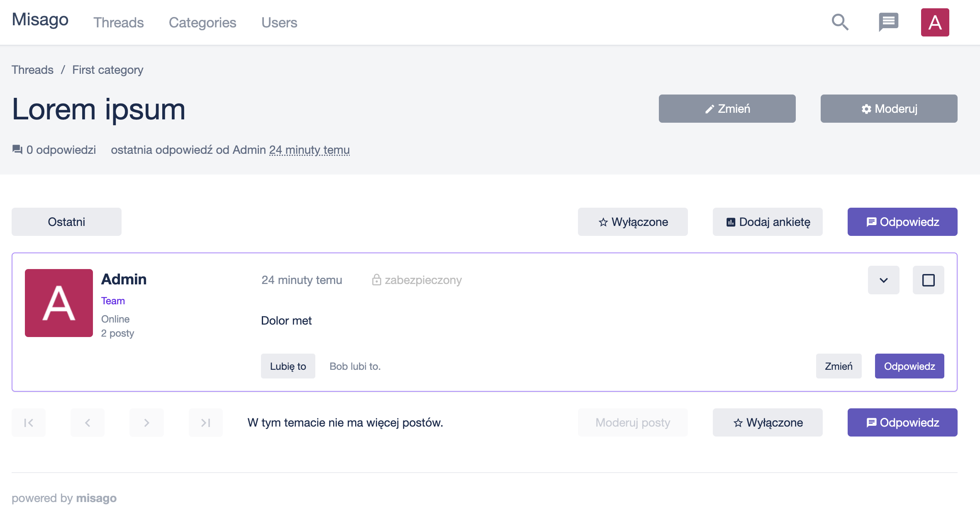980x524 pixels.
Task: Open Categories in navbar
Action: tap(202, 22)
